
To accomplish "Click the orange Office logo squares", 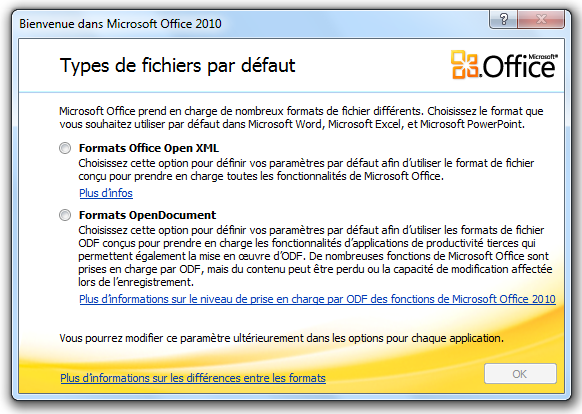I will (464, 65).
